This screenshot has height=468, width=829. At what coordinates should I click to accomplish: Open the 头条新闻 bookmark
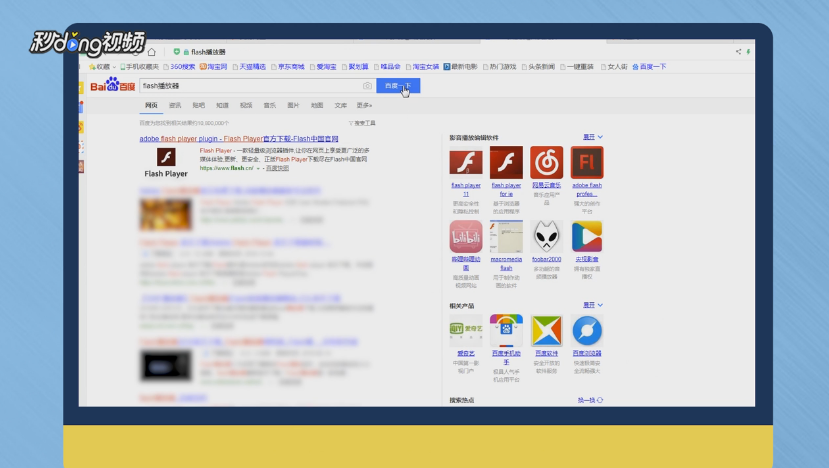coord(538,67)
